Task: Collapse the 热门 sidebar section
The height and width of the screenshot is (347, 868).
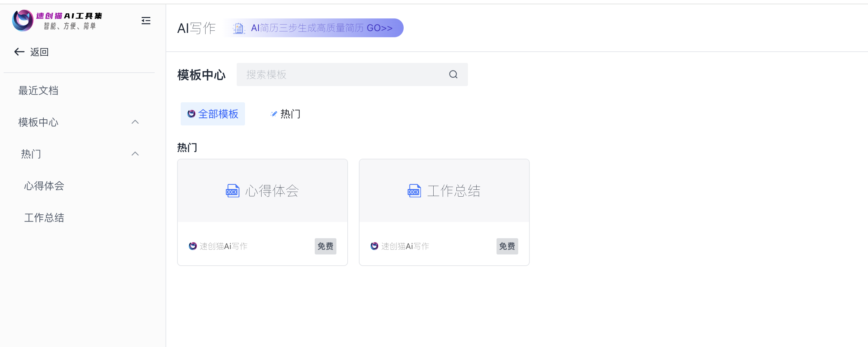Action: click(x=135, y=154)
